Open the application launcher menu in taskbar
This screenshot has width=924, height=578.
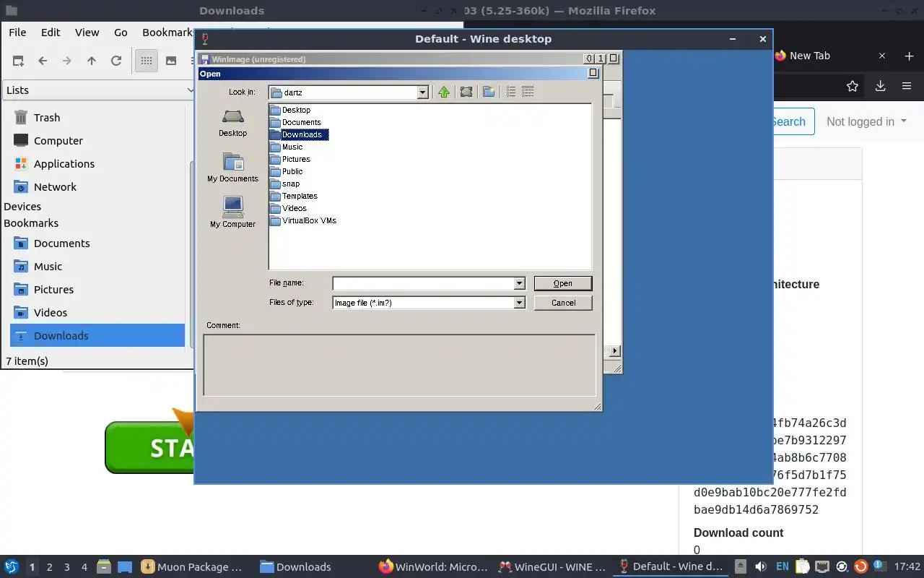click(12, 567)
